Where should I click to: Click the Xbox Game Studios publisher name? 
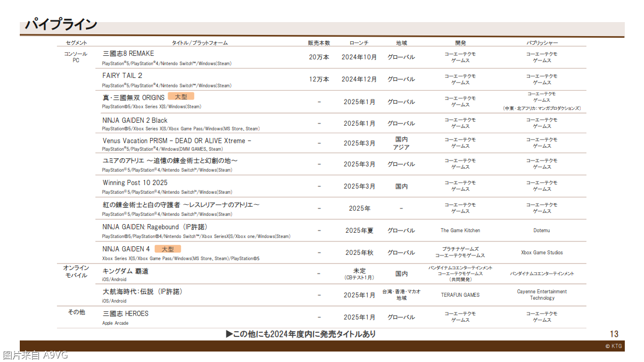pos(542,253)
